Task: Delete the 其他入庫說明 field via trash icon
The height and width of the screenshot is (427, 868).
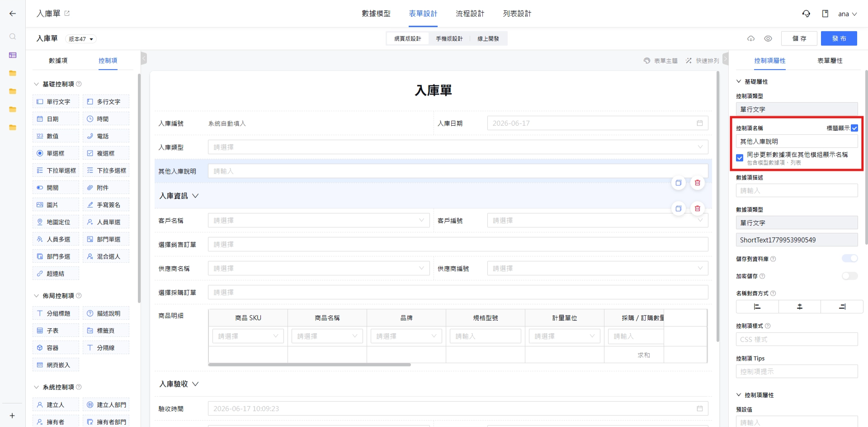Action: tap(698, 183)
